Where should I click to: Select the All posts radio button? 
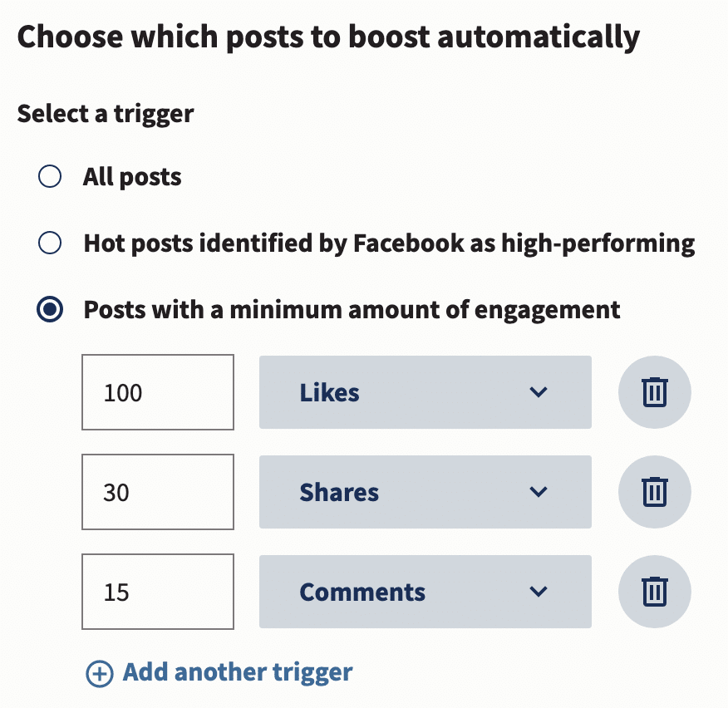coord(50,176)
